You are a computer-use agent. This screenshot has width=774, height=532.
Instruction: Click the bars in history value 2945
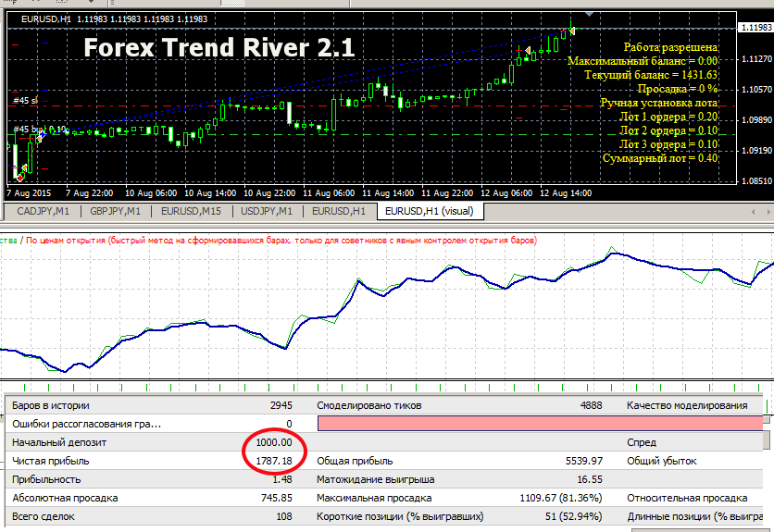pos(281,405)
